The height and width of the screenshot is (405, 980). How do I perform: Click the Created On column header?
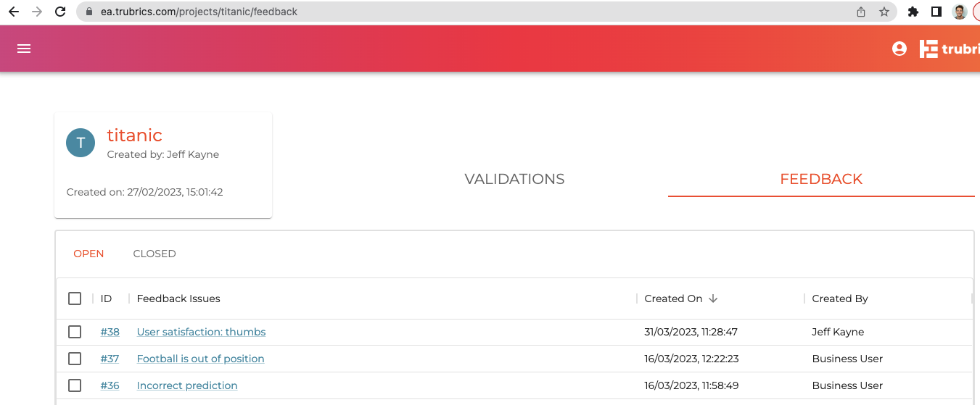pyautogui.click(x=673, y=298)
